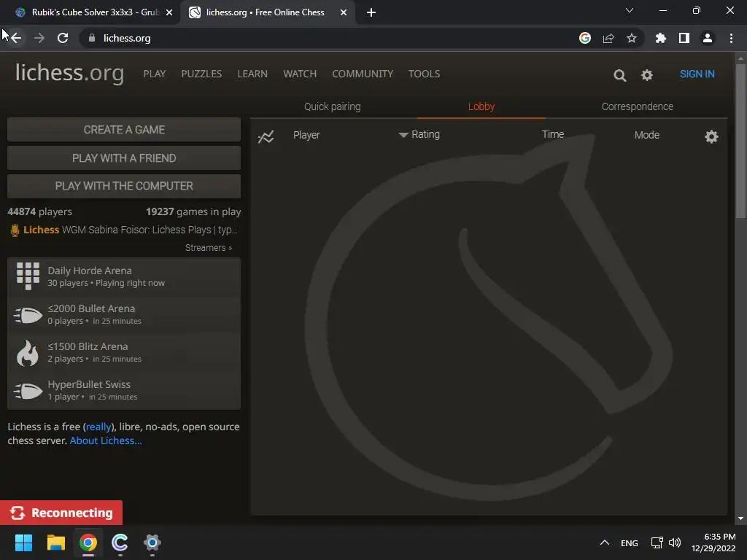747x560 pixels.
Task: Open a new browser tab with plus
Action: (371, 12)
